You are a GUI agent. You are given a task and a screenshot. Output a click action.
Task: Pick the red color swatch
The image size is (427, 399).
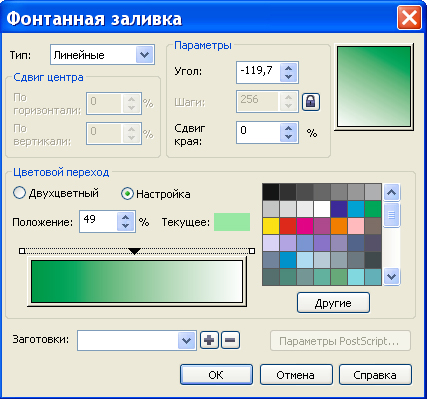coord(288,226)
